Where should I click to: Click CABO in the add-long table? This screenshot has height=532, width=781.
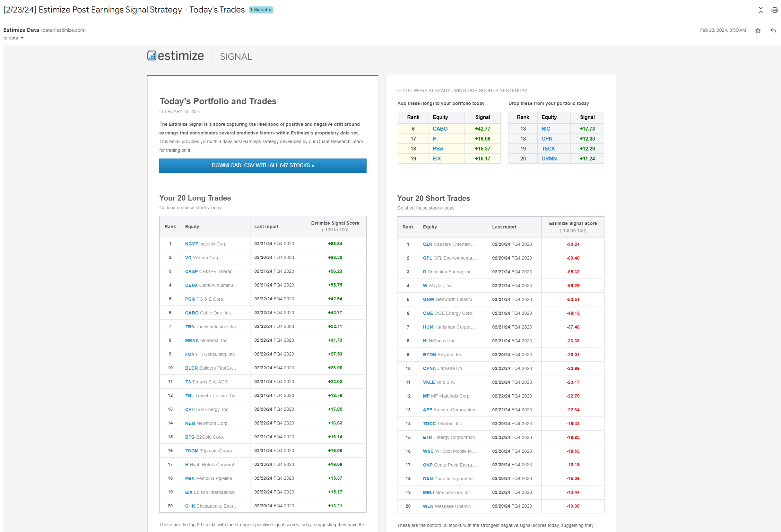440,129
